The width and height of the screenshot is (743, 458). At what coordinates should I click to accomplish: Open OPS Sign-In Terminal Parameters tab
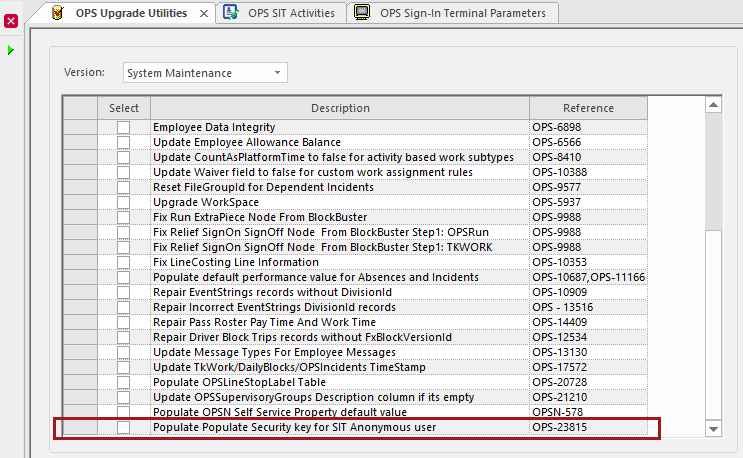pos(453,13)
